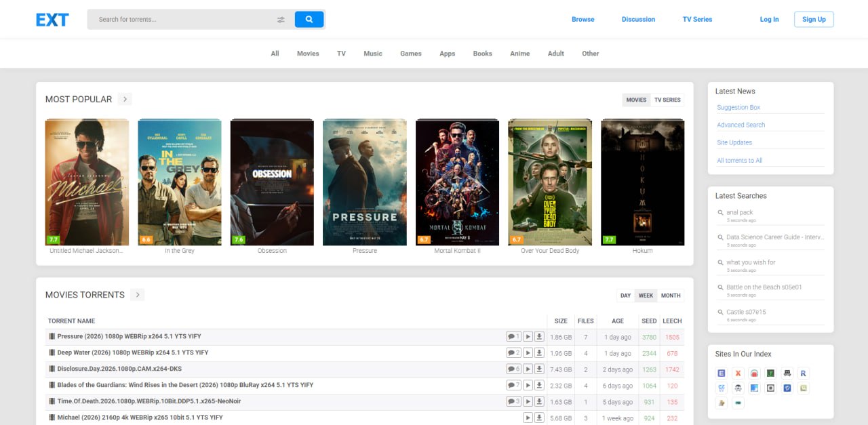Select the Apps category
The image size is (868, 425).
pos(448,54)
